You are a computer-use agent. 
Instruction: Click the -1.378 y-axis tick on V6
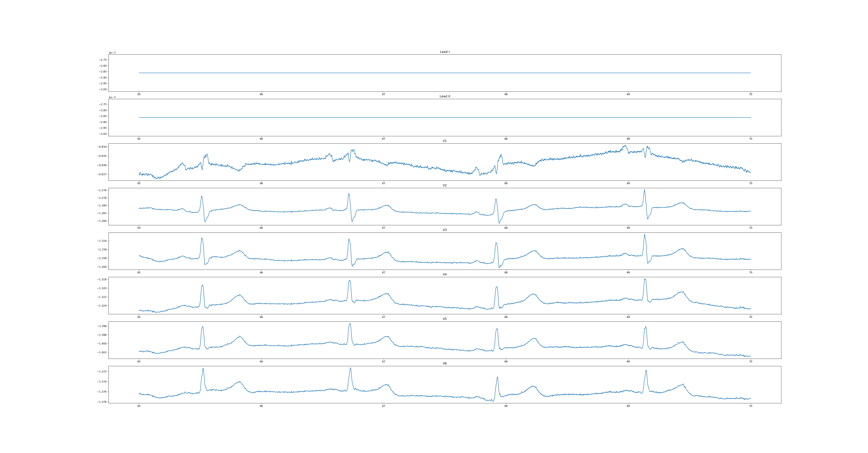[102, 402]
